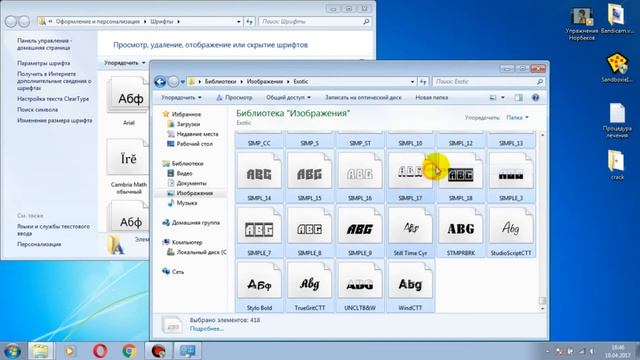Click the Back arrow in Exotic window

tap(160, 82)
